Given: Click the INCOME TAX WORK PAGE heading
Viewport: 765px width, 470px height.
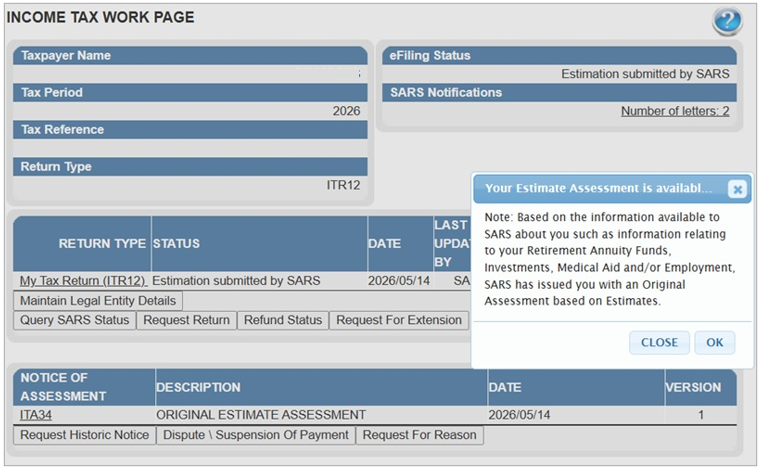Looking at the screenshot, I should tap(101, 17).
